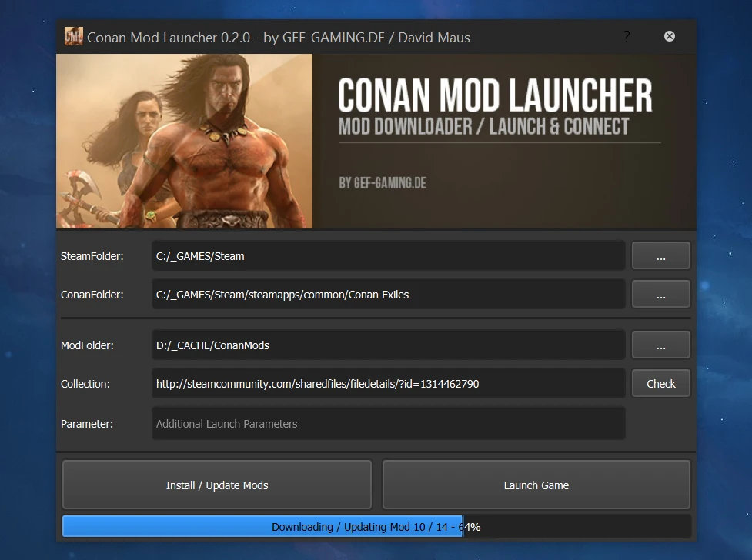The width and height of the screenshot is (752, 560).
Task: Focus the ConanFolder path field
Action: (389, 294)
